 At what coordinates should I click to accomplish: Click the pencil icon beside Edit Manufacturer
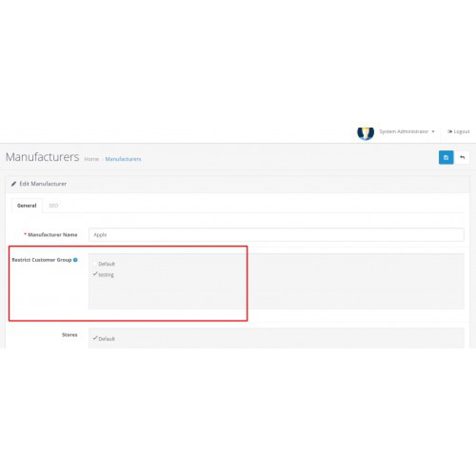coord(13,183)
